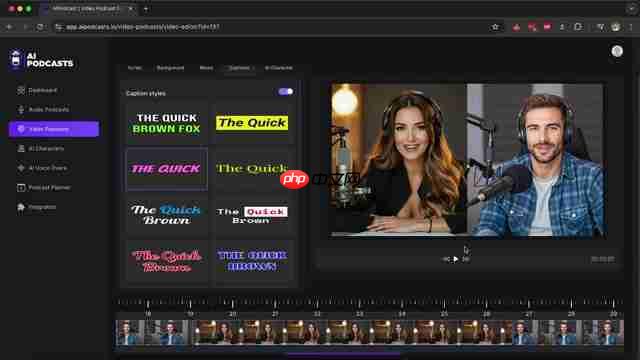The width and height of the screenshot is (640, 360).
Task: Bookmark the page with the star icon
Action: (495, 27)
